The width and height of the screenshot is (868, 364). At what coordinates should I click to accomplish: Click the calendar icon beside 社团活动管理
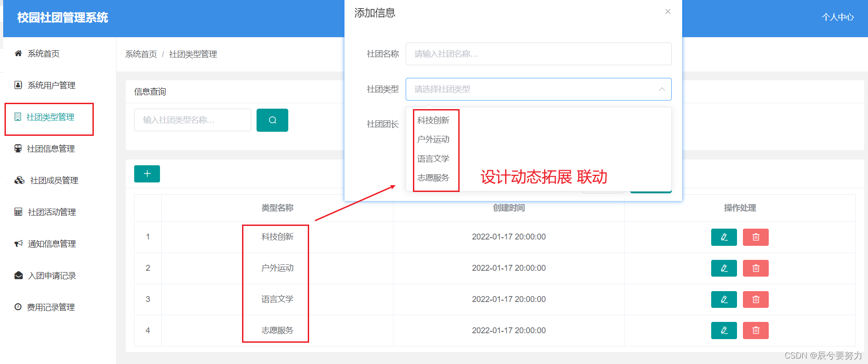(19, 212)
